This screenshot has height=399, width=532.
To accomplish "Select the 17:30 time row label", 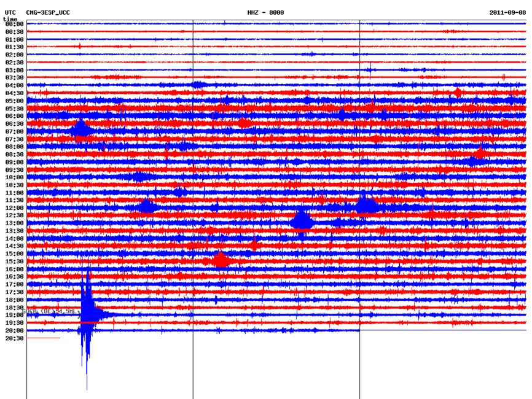I will point(14,292).
